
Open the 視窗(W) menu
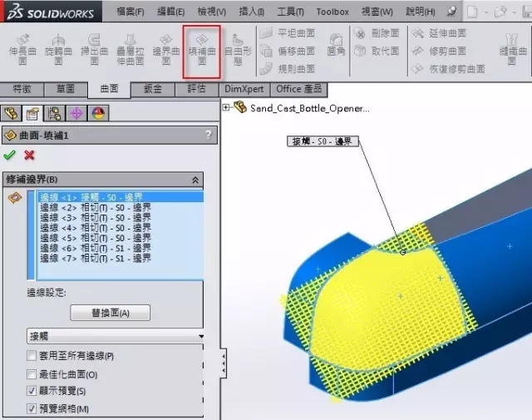point(377,12)
